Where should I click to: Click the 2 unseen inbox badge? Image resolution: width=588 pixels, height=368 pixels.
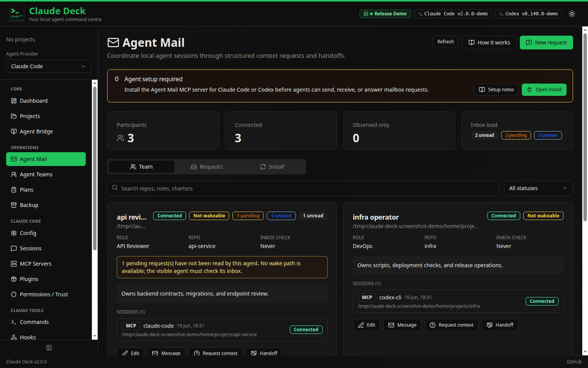pyautogui.click(x=548, y=135)
